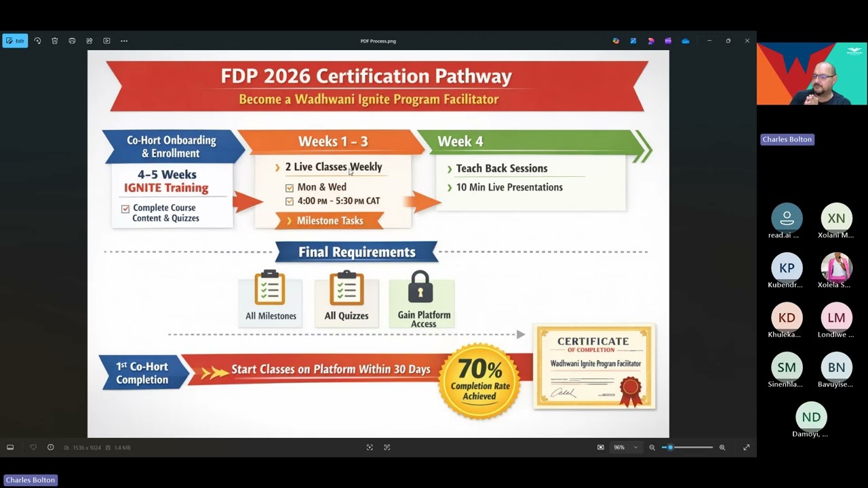Viewport: 868px width, 488px height.
Task: Select the KD participant avatar
Action: point(787,317)
